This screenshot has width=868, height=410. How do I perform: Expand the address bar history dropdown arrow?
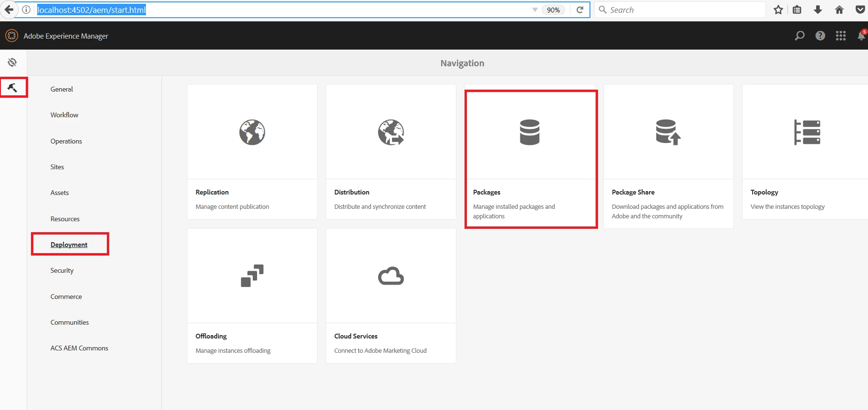(x=535, y=10)
